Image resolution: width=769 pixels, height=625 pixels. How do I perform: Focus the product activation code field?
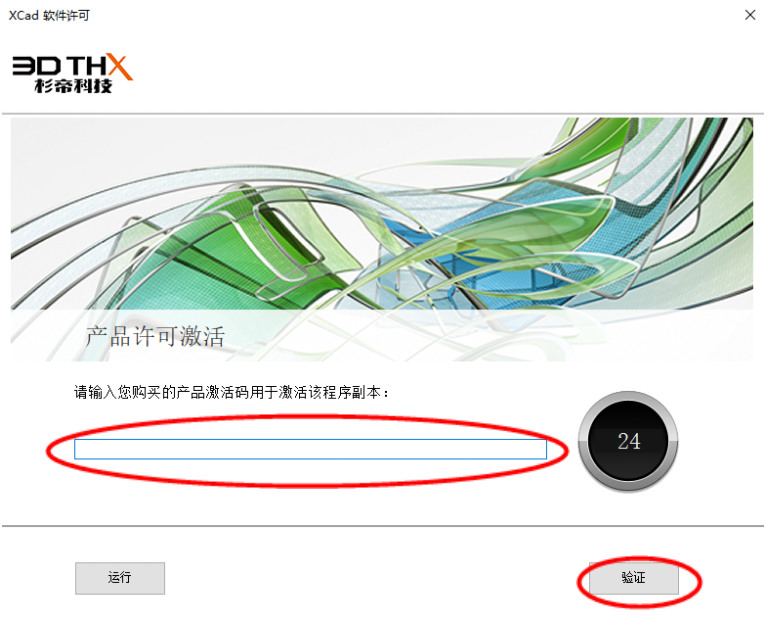(310, 449)
